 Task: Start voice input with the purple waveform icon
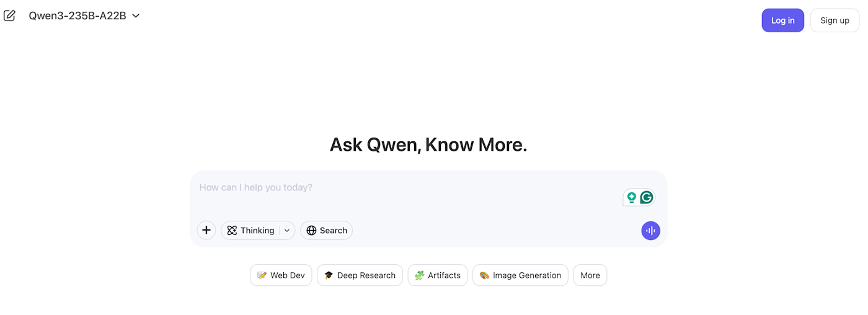[x=650, y=231]
